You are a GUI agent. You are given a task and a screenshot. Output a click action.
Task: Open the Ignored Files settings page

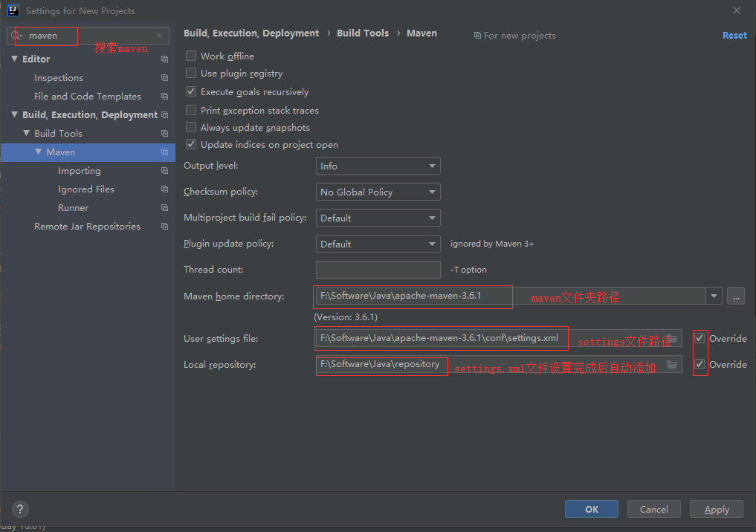point(85,189)
